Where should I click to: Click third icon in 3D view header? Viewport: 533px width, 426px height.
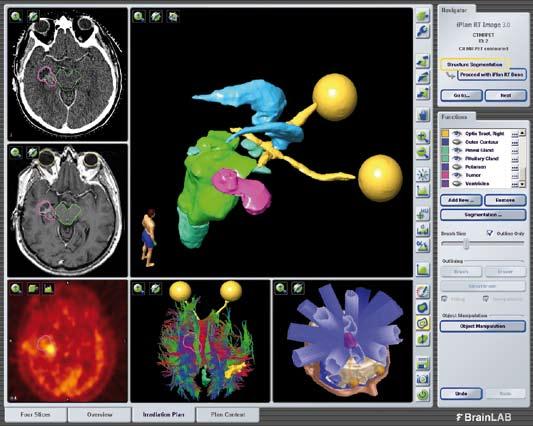173,16
